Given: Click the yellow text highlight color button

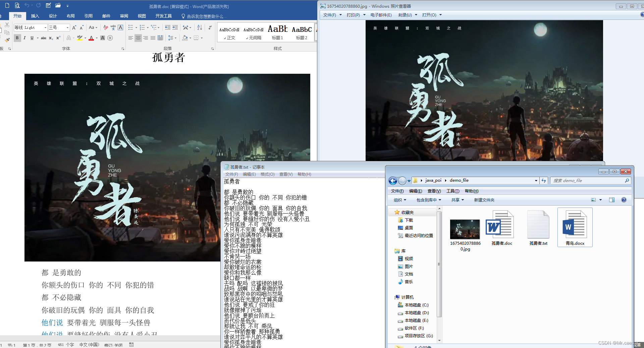Looking at the screenshot, I should [x=79, y=38].
